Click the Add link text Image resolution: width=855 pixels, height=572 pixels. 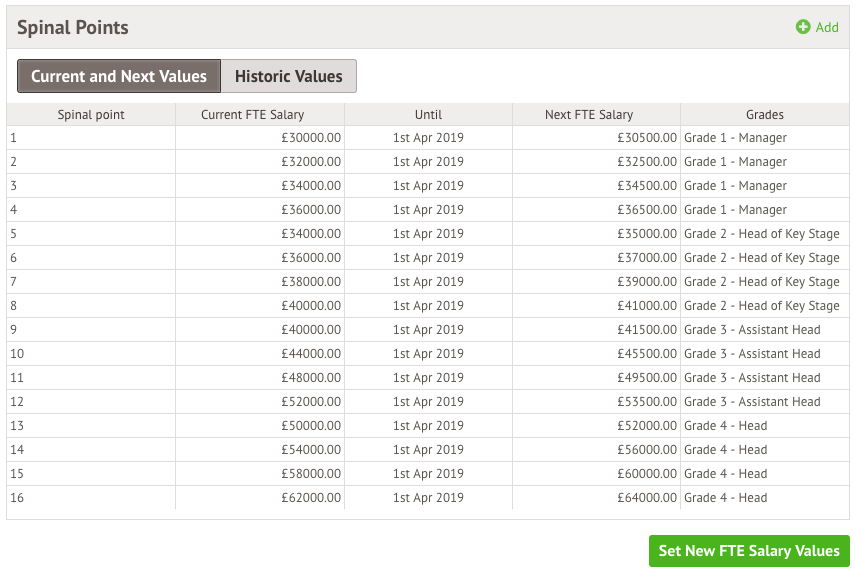(827, 27)
